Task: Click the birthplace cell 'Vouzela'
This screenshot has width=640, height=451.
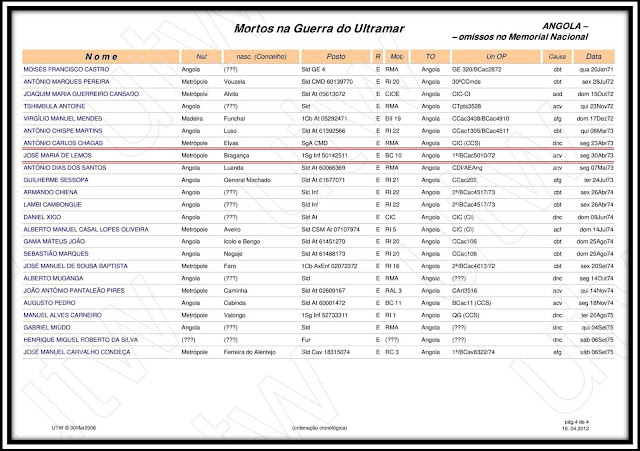Action: [x=234, y=82]
